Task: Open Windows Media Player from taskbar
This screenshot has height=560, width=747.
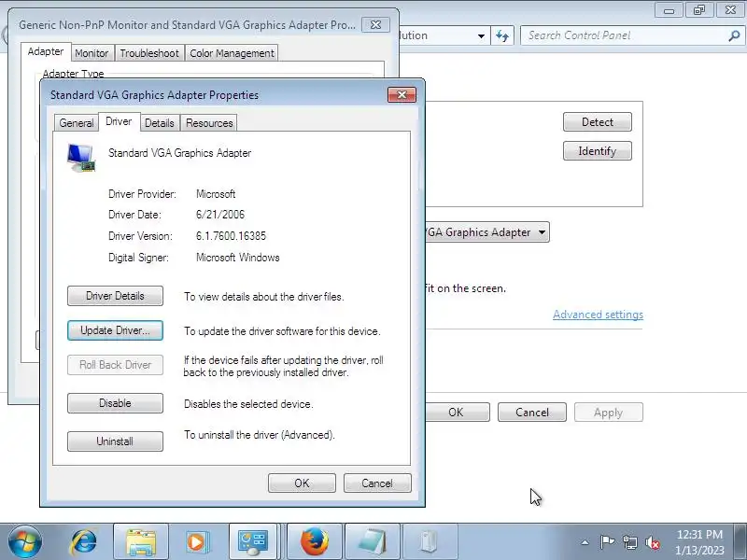Action: (x=196, y=542)
